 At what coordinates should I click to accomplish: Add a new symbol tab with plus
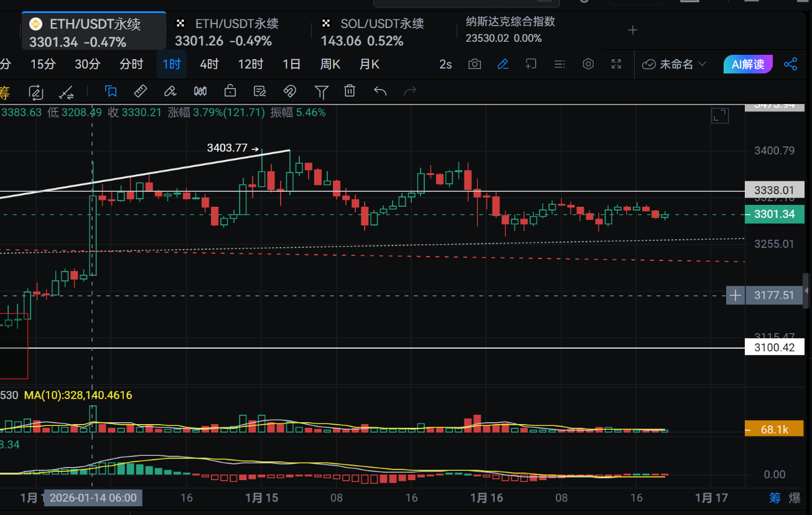pyautogui.click(x=633, y=30)
